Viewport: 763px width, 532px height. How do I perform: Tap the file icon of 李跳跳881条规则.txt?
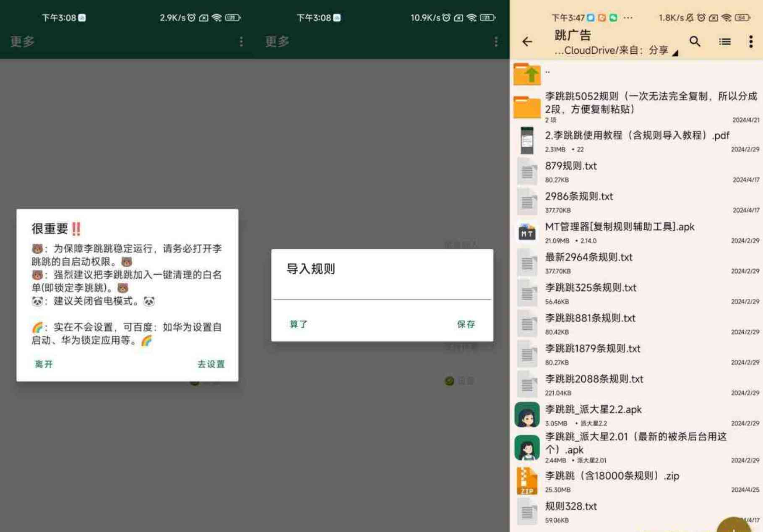pos(527,323)
